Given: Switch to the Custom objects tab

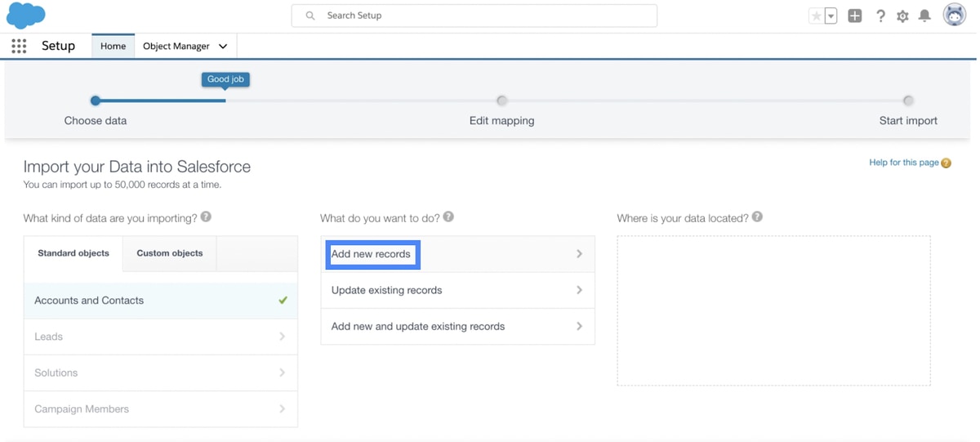Looking at the screenshot, I should pyautogui.click(x=170, y=253).
